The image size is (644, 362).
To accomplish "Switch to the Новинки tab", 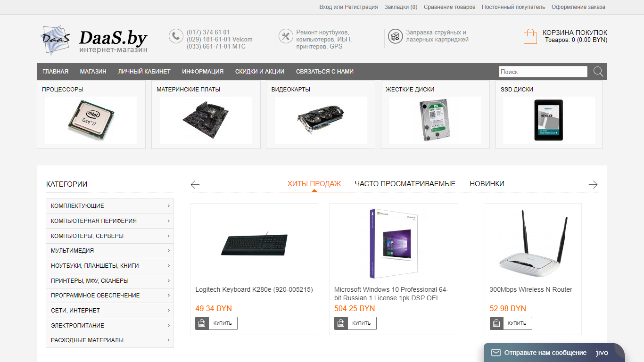I will click(x=487, y=184).
